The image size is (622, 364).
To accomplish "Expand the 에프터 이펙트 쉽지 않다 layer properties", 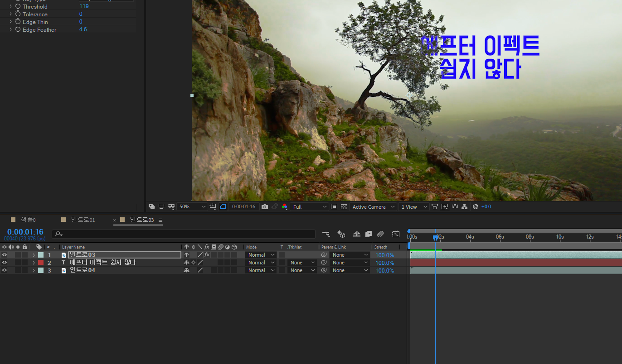I will (x=34, y=263).
